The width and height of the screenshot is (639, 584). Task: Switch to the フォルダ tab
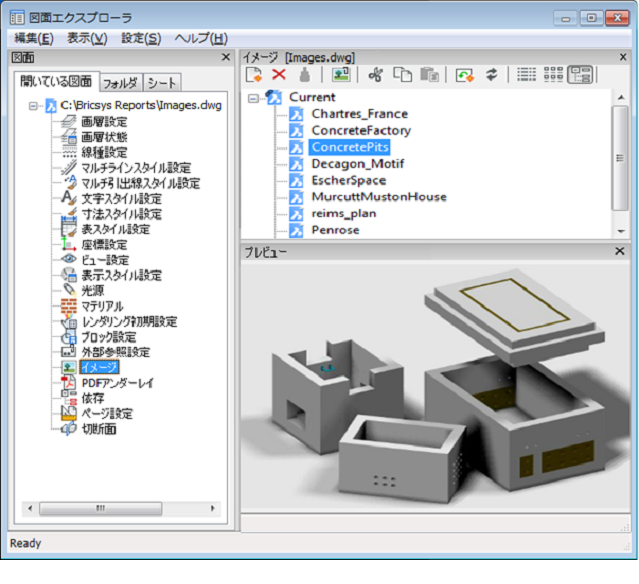click(x=120, y=83)
